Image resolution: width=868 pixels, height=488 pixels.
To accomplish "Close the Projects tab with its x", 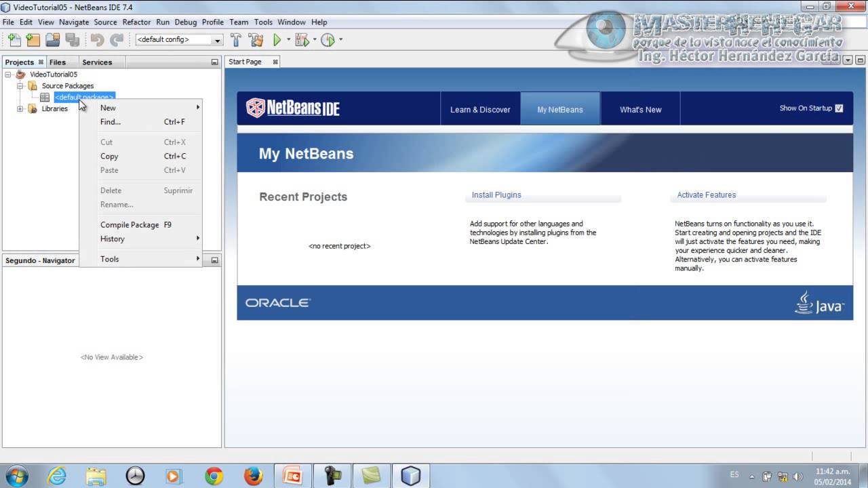I will point(41,62).
